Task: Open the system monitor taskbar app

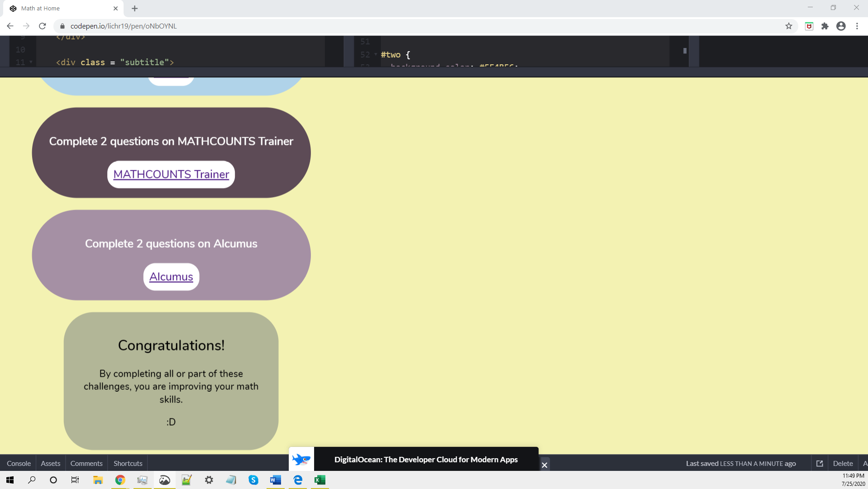Action: 142,480
